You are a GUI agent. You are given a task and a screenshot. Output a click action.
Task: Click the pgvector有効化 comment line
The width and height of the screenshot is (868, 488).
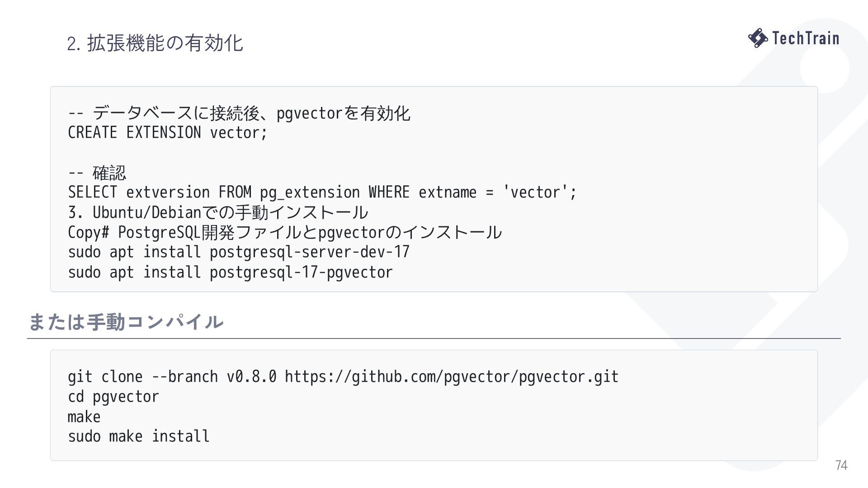point(239,113)
